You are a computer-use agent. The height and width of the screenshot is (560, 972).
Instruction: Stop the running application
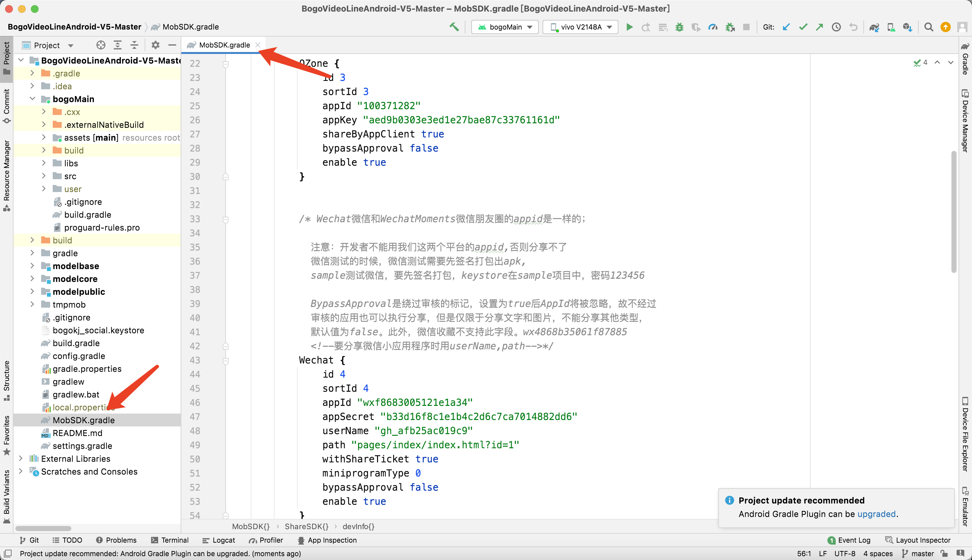(x=746, y=27)
